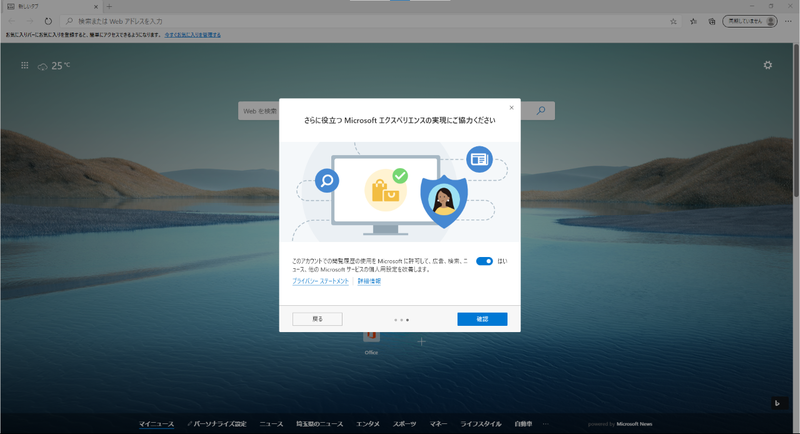Open new tab plus button
This screenshot has height=434, width=800.
(109, 7)
